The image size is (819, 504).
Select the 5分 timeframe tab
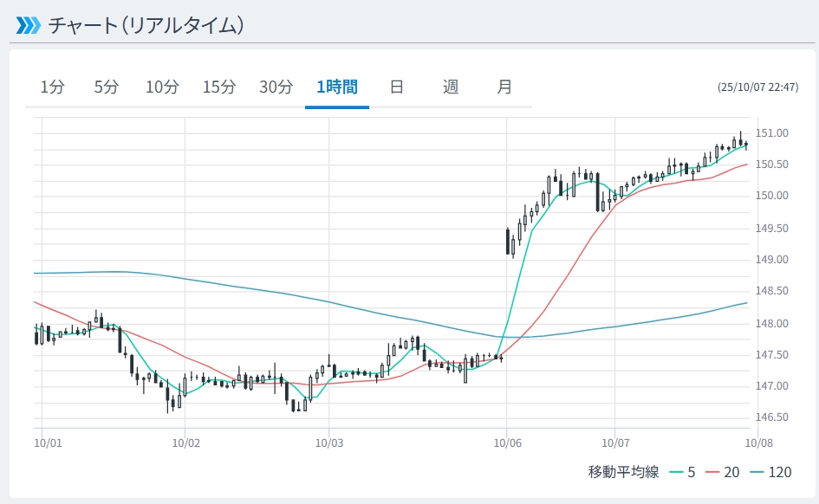106,87
